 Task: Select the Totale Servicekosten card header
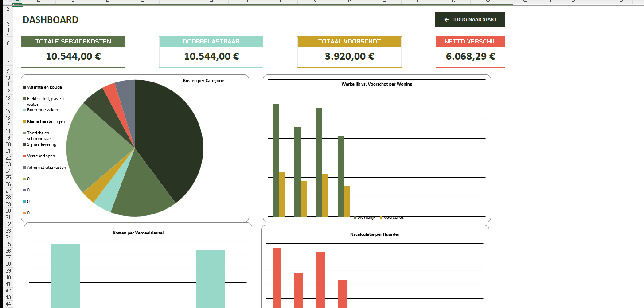(73, 41)
